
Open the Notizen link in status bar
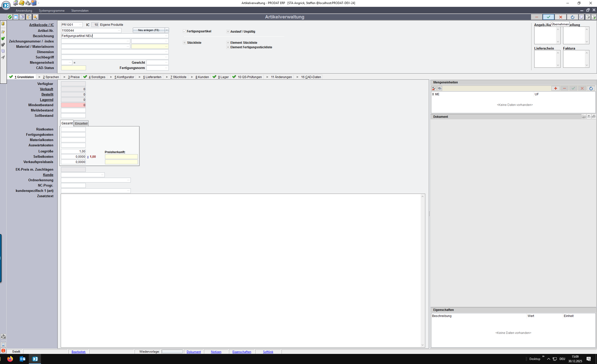[x=216, y=352]
